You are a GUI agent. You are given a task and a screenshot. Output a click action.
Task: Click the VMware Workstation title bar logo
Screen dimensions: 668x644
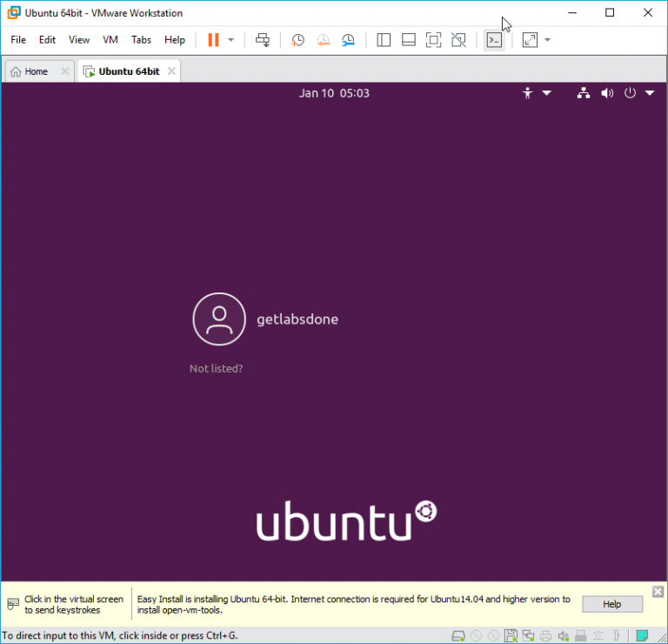14,13
